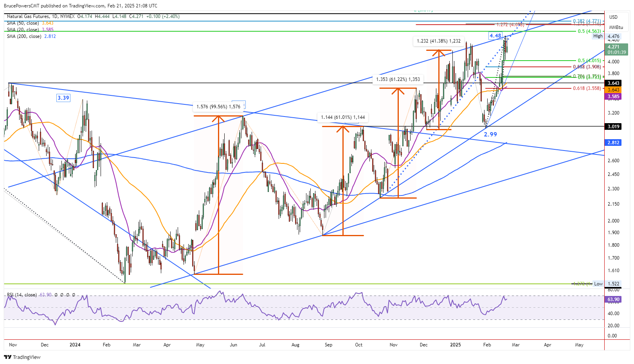Click the 2025 year label on time axis
This screenshot has height=364, width=634.
point(455,345)
